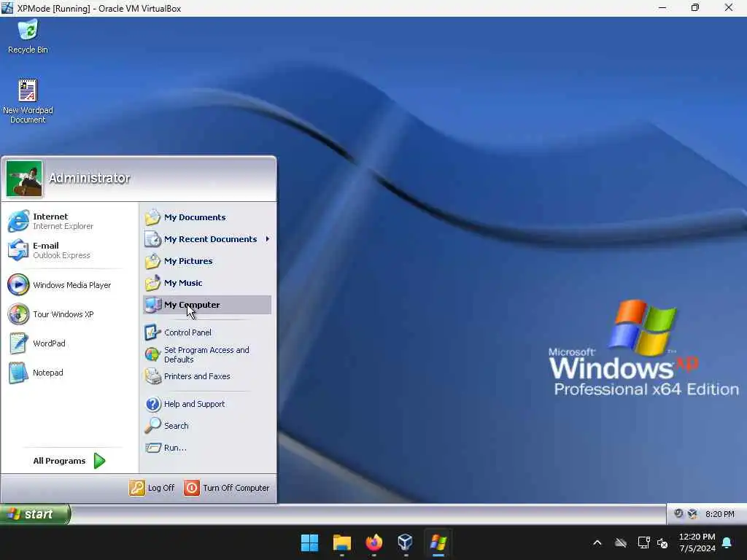This screenshot has width=747, height=560.
Task: Show hidden icons chevron in host tray
Action: [597, 542]
